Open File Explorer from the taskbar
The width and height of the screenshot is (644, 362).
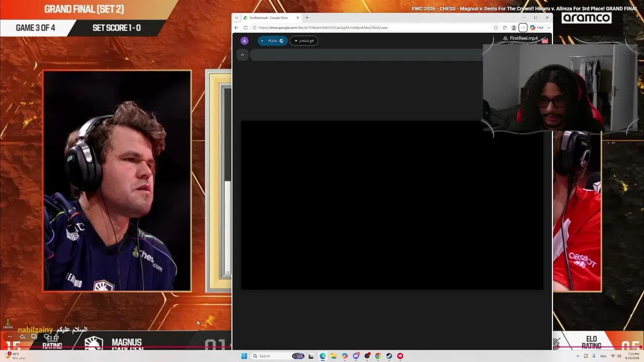[334, 356]
